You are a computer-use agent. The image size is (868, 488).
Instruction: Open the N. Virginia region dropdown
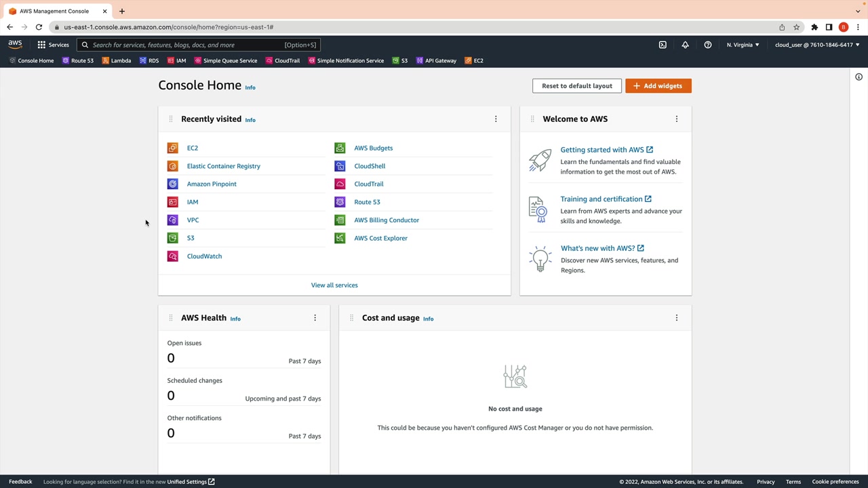click(x=743, y=45)
